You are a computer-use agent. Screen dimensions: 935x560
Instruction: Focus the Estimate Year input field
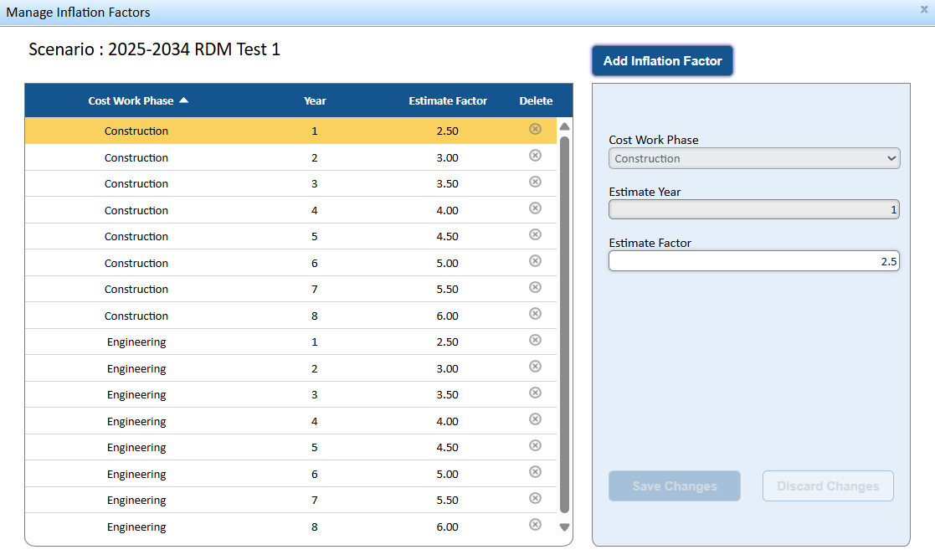pos(754,209)
